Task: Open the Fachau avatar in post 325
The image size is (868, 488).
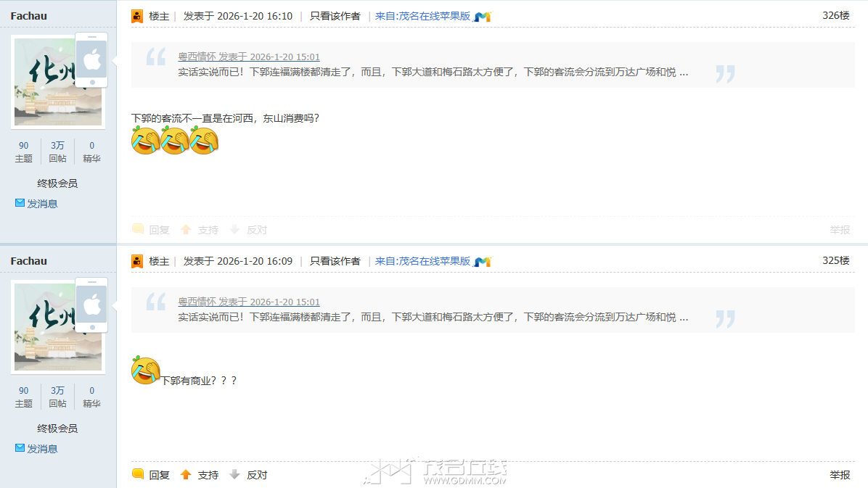Action: [58, 327]
